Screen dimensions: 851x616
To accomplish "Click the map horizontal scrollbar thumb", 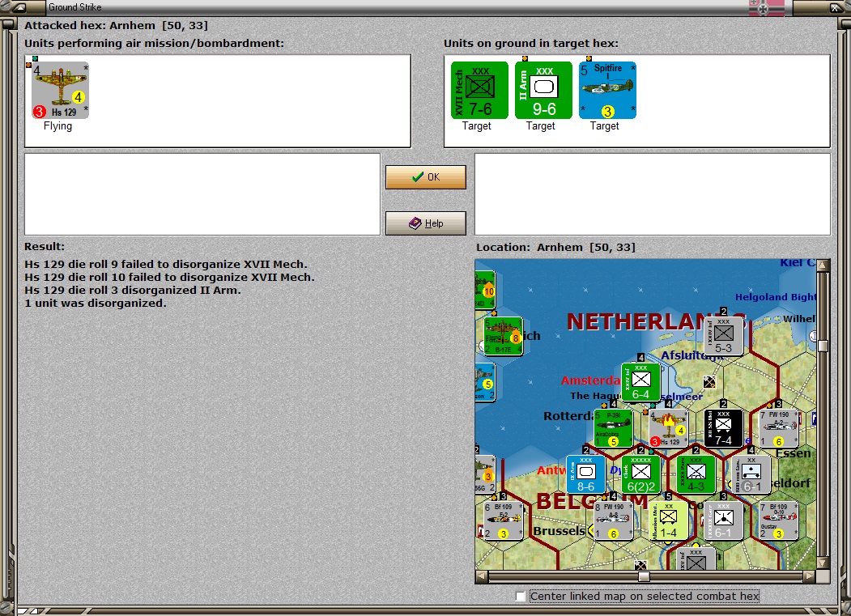I will click(645, 576).
